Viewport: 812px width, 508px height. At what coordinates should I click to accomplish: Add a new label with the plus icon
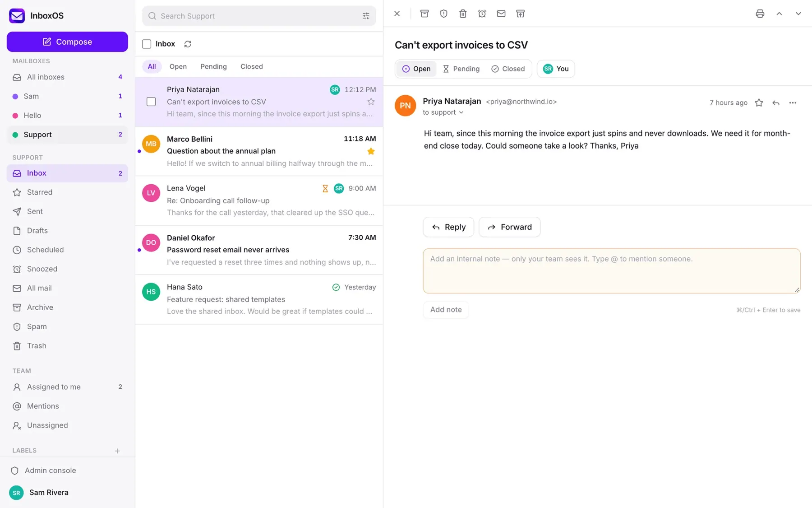coord(117,451)
